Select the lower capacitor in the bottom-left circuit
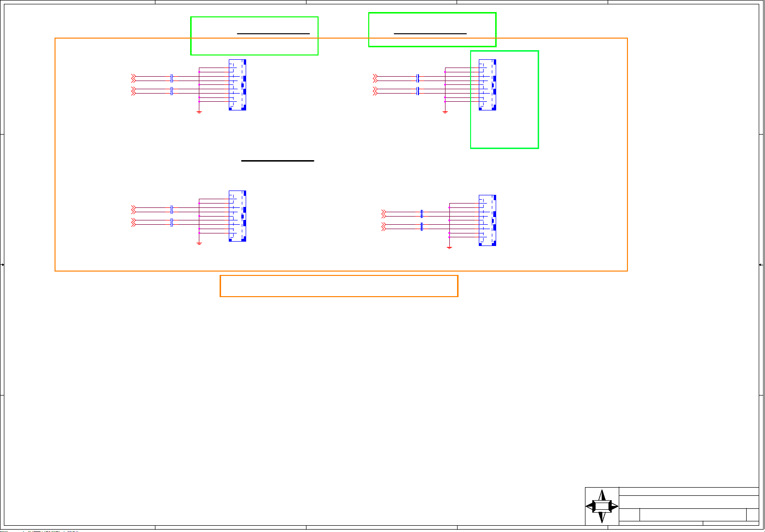 [x=172, y=222]
